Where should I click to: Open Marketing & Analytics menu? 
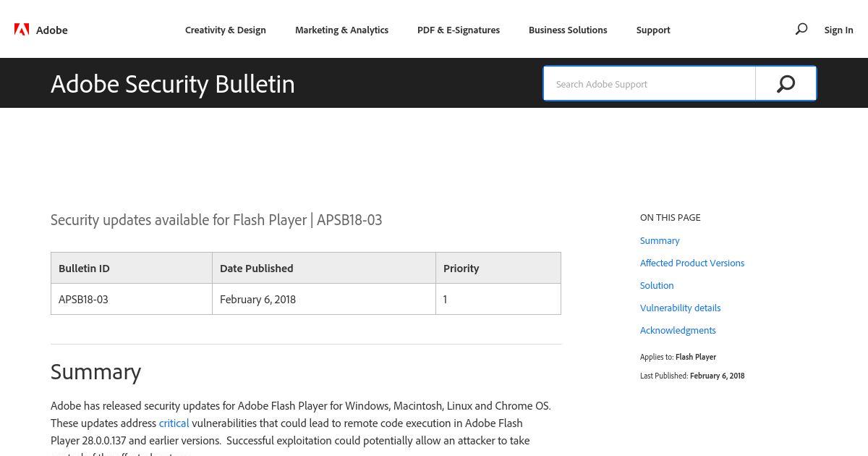[341, 30]
